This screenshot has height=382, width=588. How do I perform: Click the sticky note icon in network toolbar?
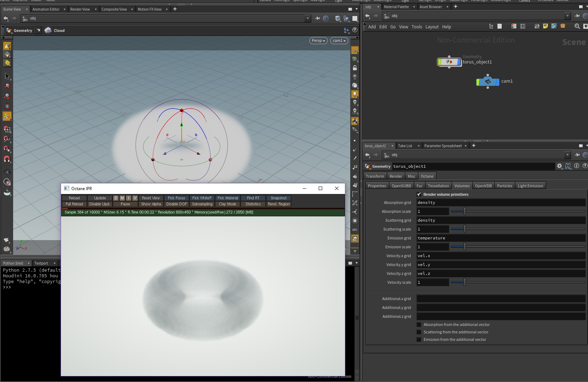tap(545, 26)
